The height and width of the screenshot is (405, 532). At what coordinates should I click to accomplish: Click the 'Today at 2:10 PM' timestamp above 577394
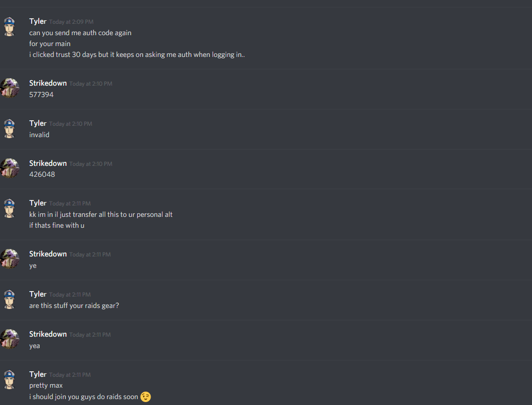coord(91,84)
